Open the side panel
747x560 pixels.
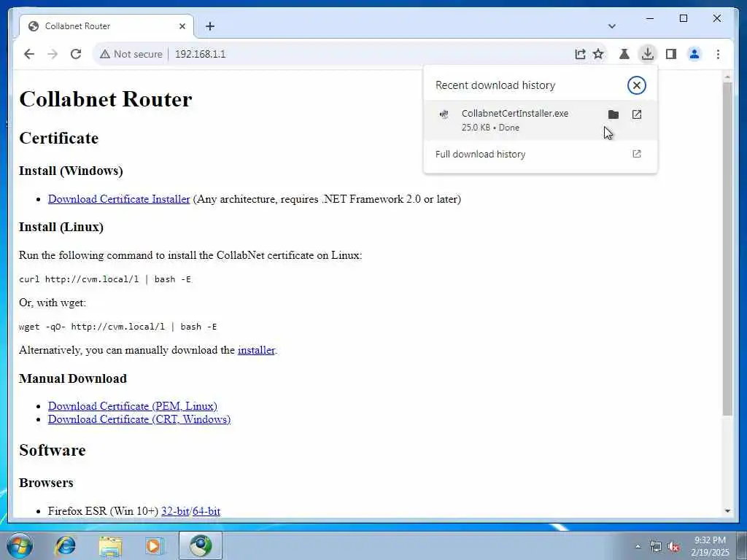[671, 54]
